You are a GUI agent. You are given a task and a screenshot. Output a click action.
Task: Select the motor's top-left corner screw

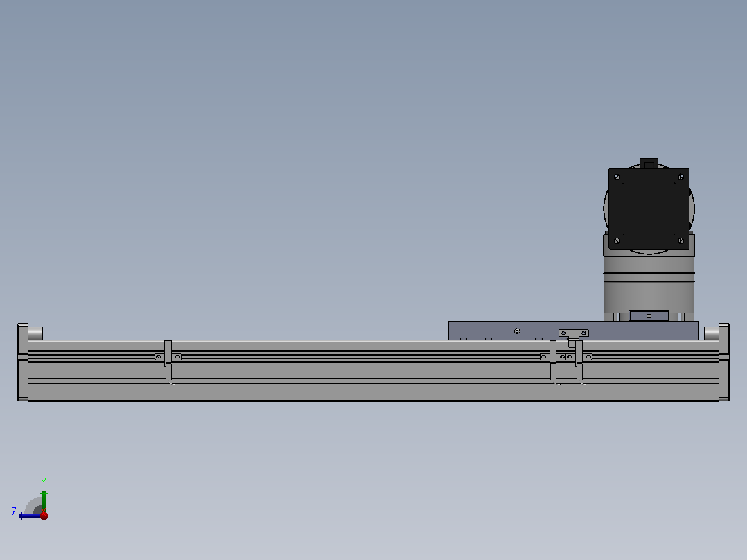click(617, 177)
